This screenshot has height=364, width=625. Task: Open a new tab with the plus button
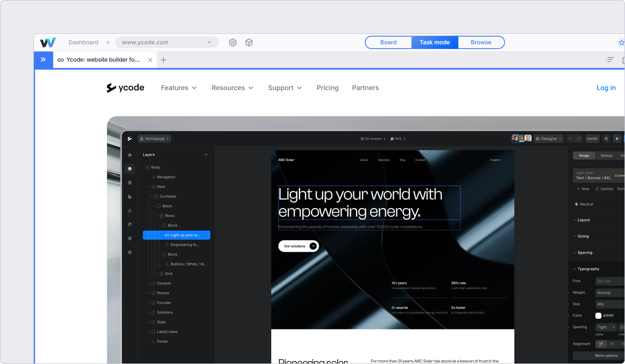tap(163, 60)
